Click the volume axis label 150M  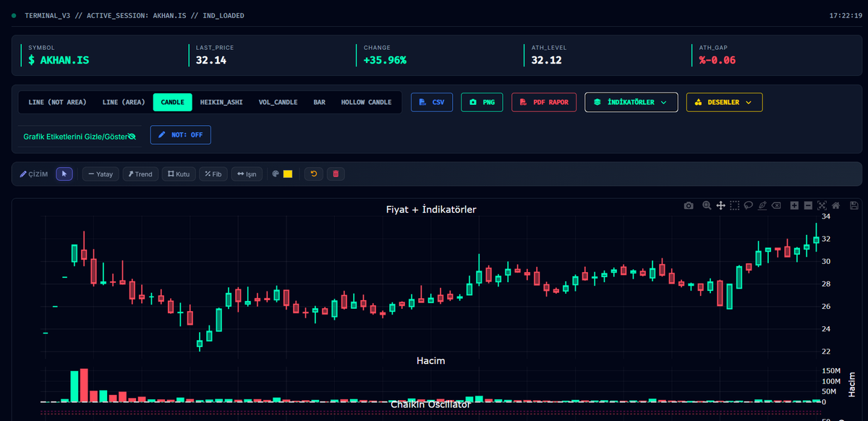pyautogui.click(x=831, y=371)
